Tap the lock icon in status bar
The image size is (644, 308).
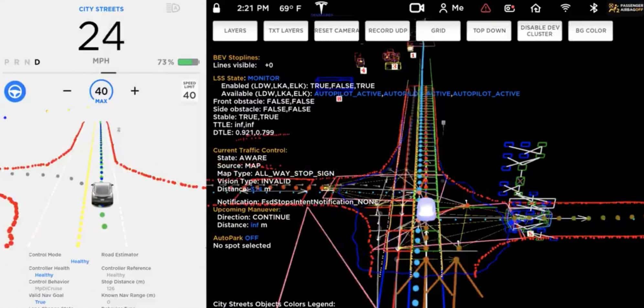[216, 8]
